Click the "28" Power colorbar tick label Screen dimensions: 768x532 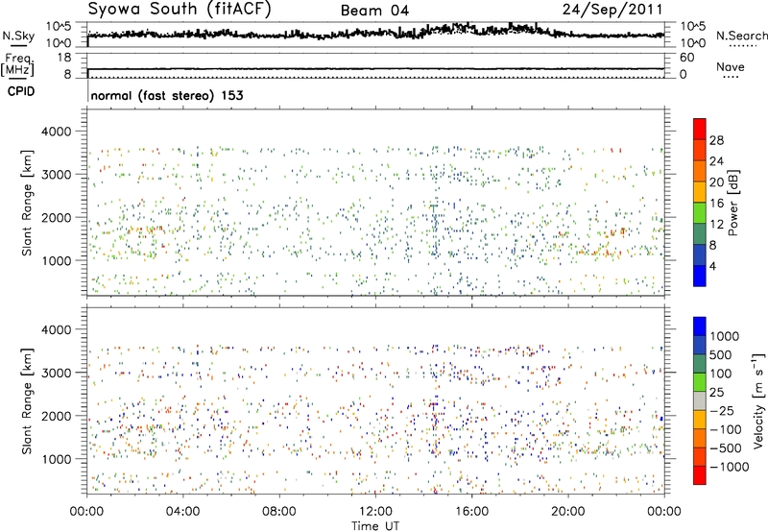coord(716,140)
